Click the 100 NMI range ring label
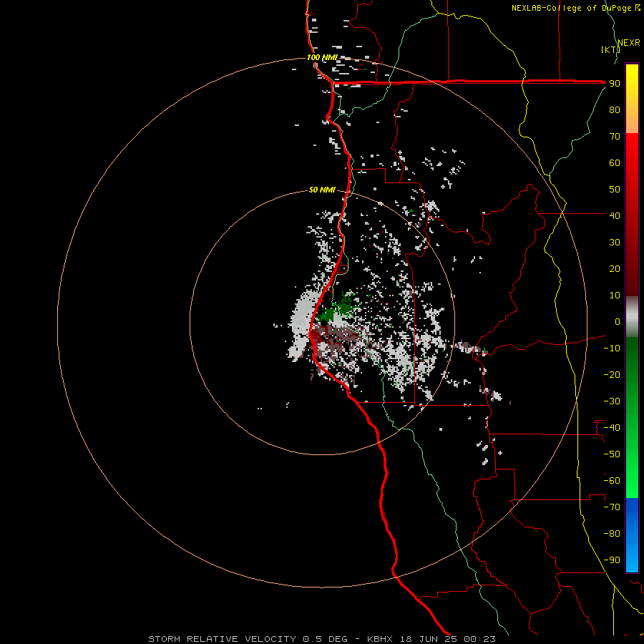This screenshot has width=644, height=644. pos(322,57)
